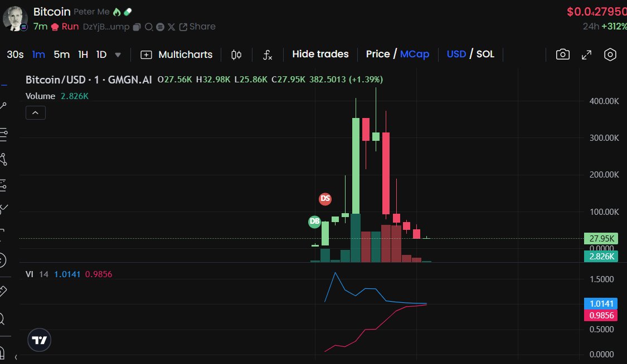627x364 pixels.
Task: Click the red chef hat Run icon
Action: (x=55, y=27)
